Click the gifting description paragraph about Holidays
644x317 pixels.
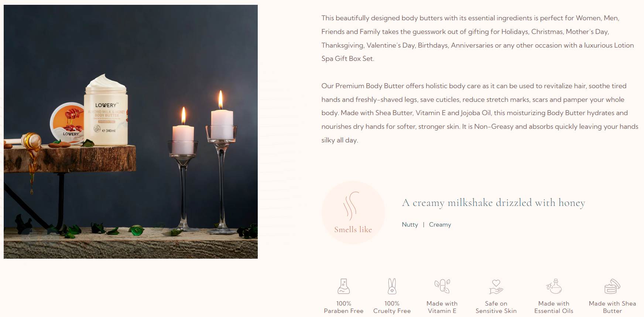coord(477,38)
